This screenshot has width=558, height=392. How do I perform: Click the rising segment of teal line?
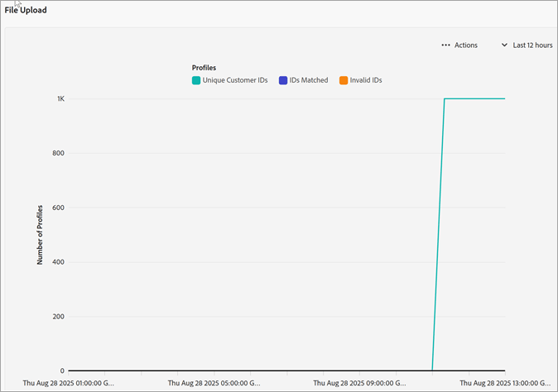[439, 235]
